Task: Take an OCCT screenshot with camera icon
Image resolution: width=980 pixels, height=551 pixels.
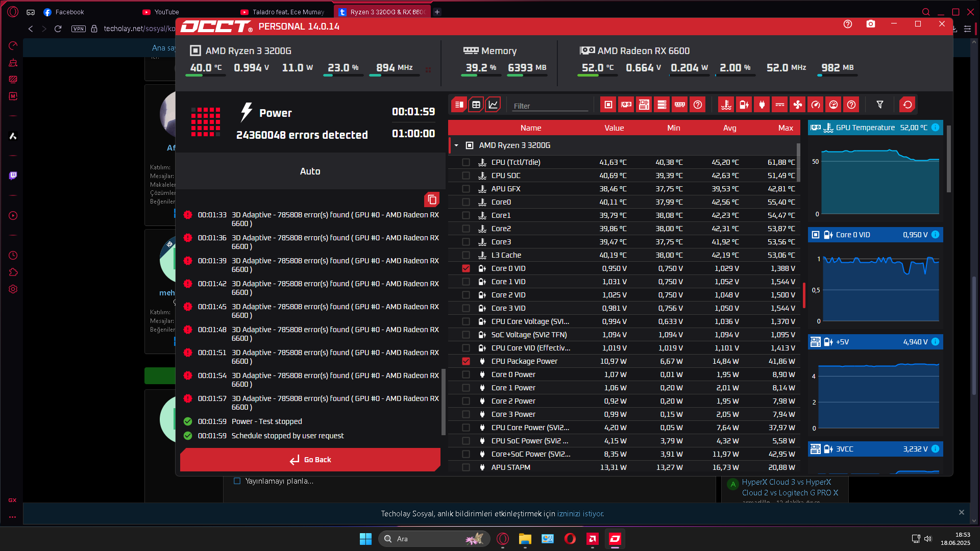Action: 871,24
